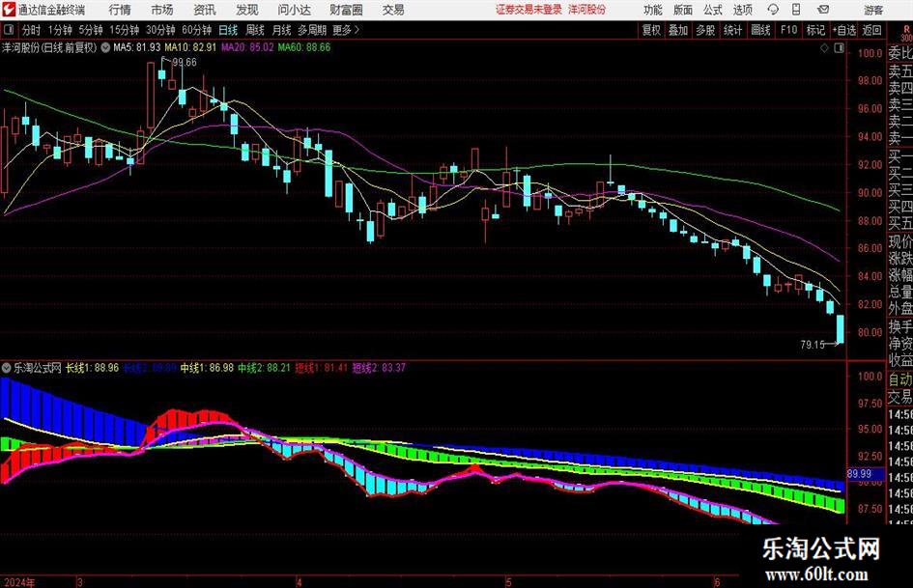
Task: Open the 财富圈 menu
Action: (x=346, y=10)
